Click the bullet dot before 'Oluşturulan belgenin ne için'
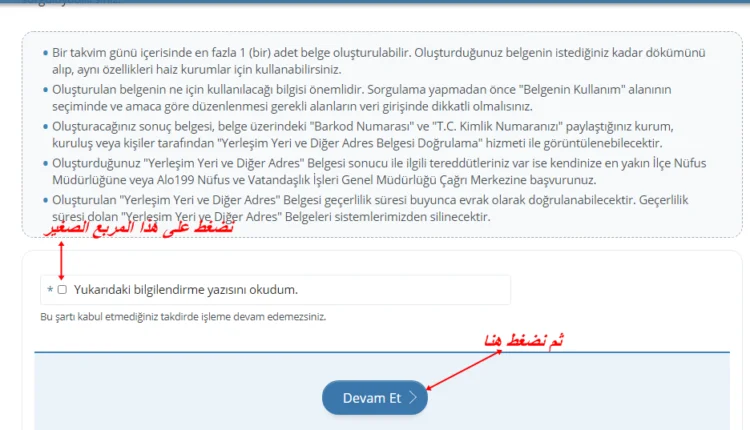Image resolution: width=750 pixels, height=430 pixels. click(x=45, y=89)
